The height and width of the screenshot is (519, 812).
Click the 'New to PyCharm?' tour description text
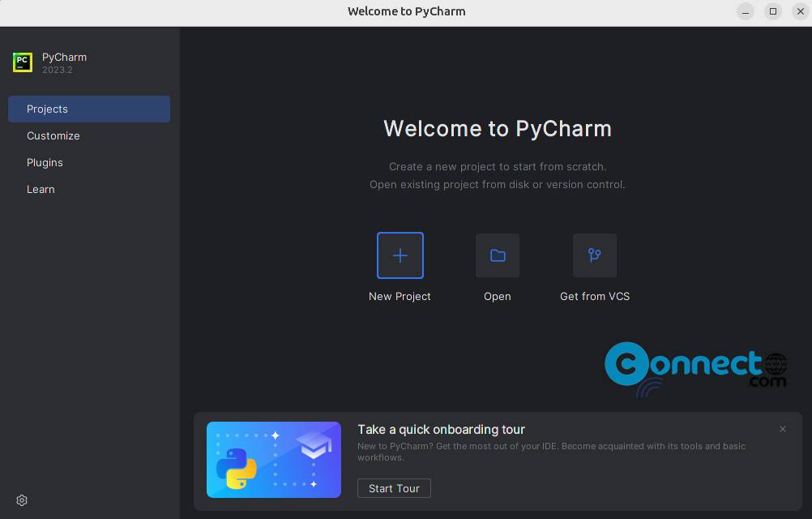point(551,452)
